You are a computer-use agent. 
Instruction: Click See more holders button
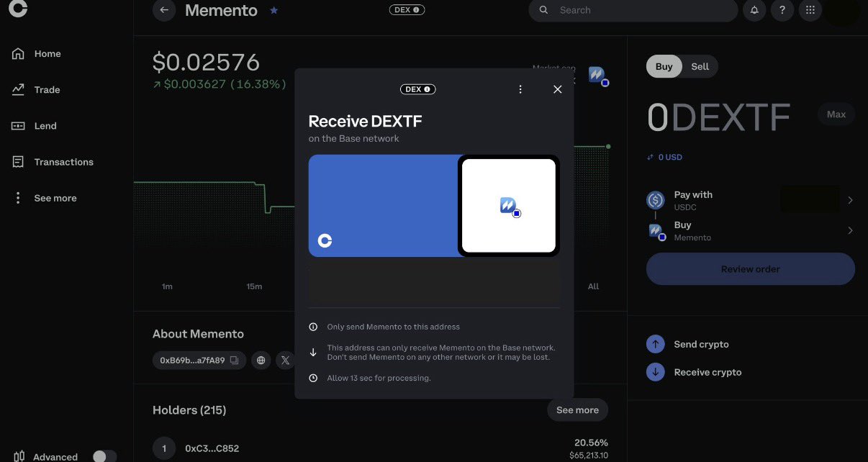pos(577,410)
